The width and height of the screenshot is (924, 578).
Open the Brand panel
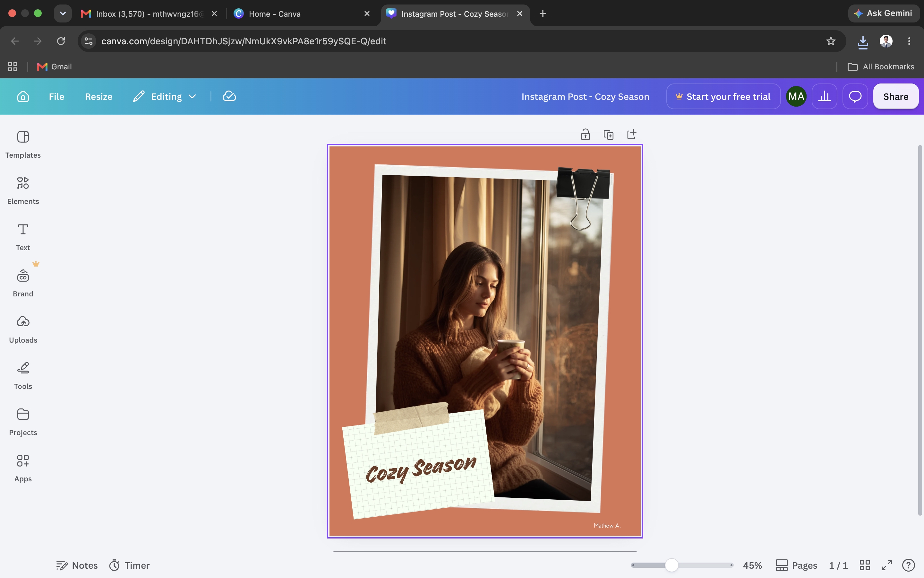click(x=23, y=283)
